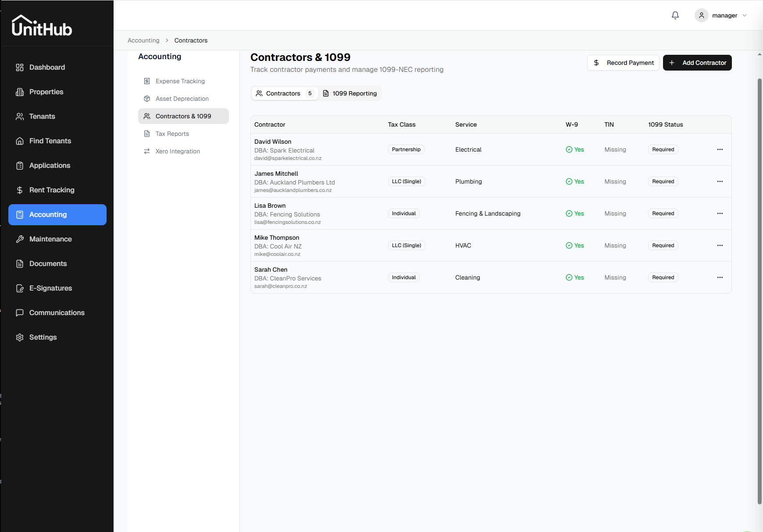Go to Tenants in the sidebar
Viewport: 763px width, 532px height.
(57, 117)
